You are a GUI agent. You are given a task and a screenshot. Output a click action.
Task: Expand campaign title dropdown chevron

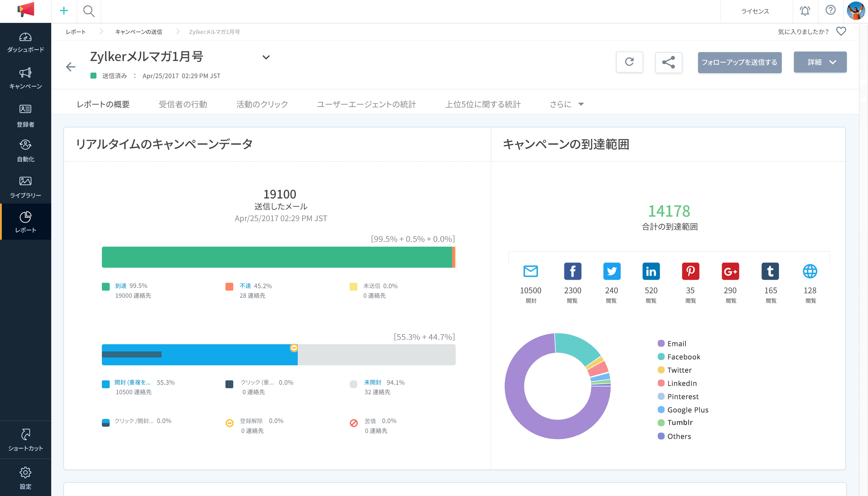[266, 57]
